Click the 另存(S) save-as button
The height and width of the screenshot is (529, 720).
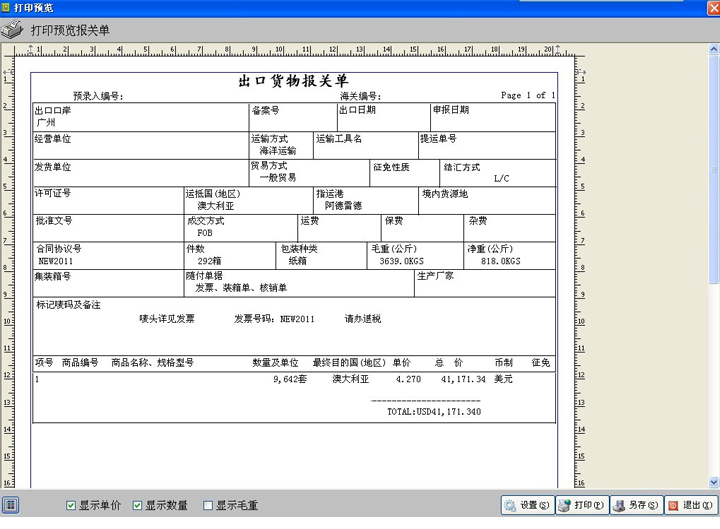(636, 505)
